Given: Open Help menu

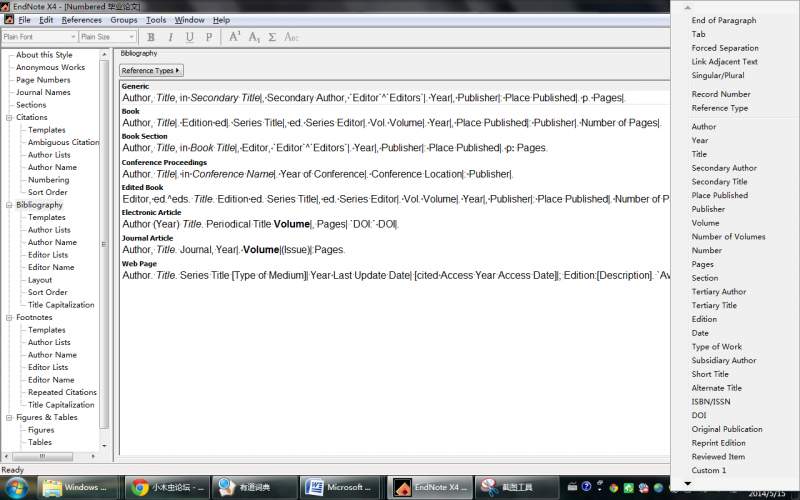Looking at the screenshot, I should coord(221,20).
